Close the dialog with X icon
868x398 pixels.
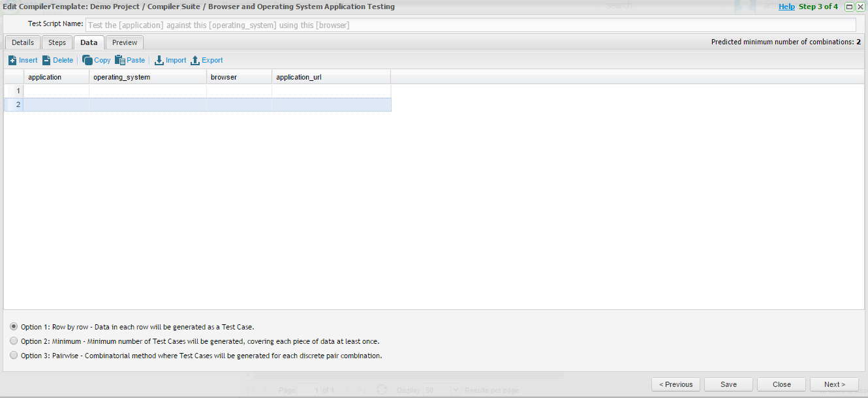click(860, 7)
